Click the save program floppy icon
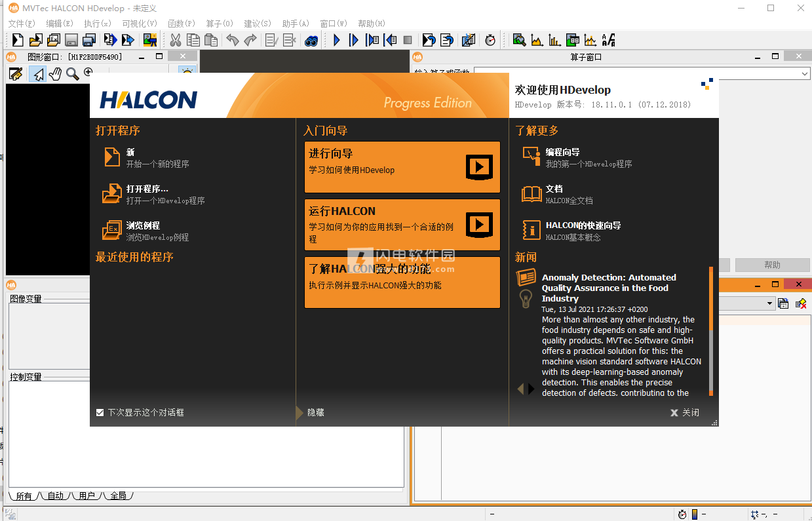The image size is (812, 521). click(71, 40)
